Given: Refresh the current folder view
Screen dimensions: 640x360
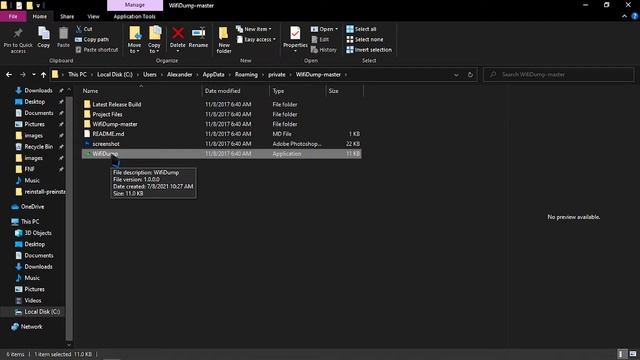Looking at the screenshot, I should pyautogui.click(x=470, y=75).
